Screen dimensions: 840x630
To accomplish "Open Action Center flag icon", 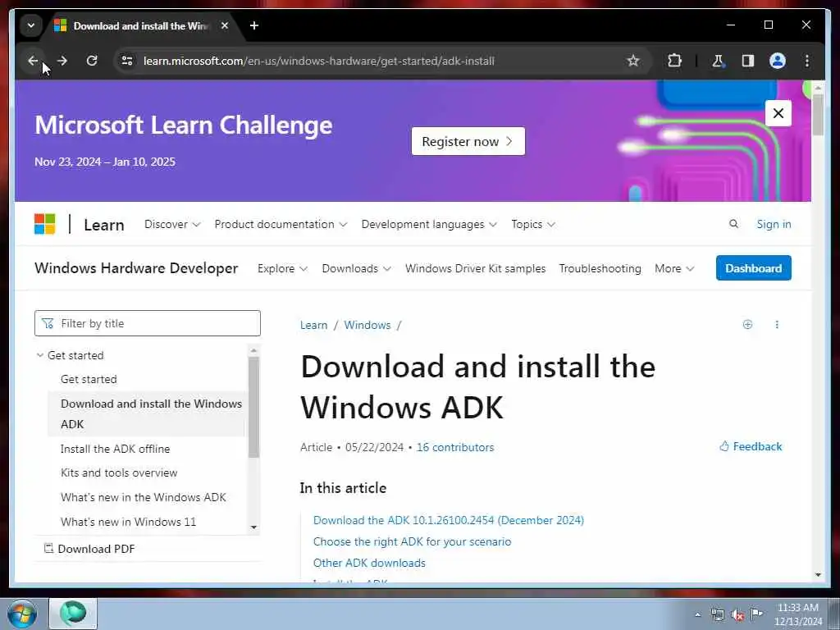I will click(x=756, y=614).
